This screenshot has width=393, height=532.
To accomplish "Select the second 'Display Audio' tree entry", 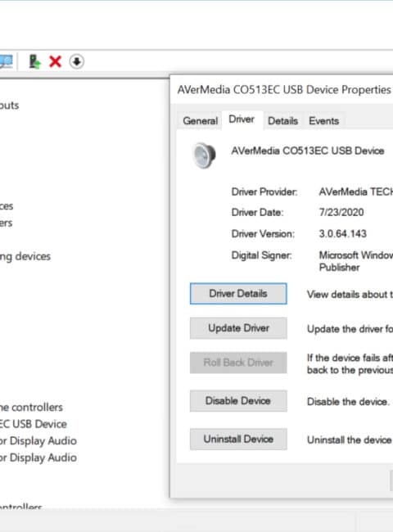I will [38, 458].
